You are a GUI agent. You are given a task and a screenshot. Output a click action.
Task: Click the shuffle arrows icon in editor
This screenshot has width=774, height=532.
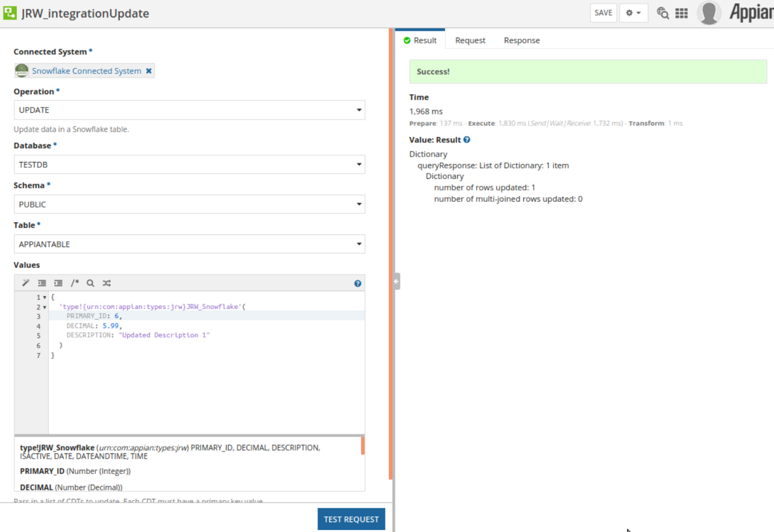coord(107,283)
